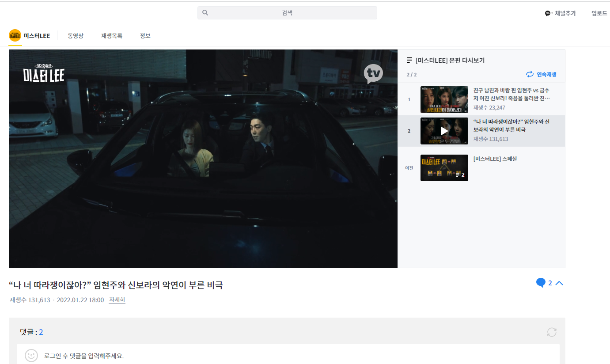The image size is (610, 364).
Task: Click the blue comment bubble icon
Action: click(x=541, y=283)
